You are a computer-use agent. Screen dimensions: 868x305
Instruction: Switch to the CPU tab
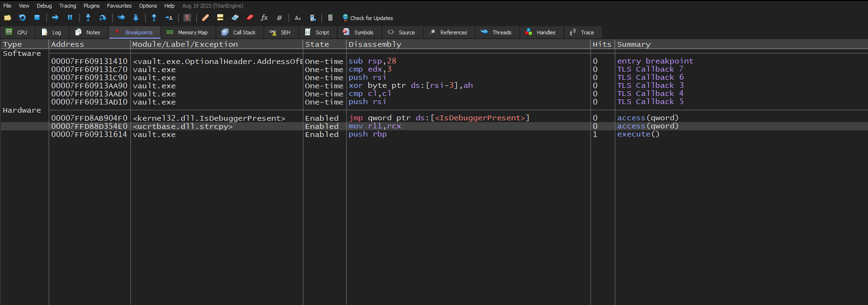(x=17, y=32)
